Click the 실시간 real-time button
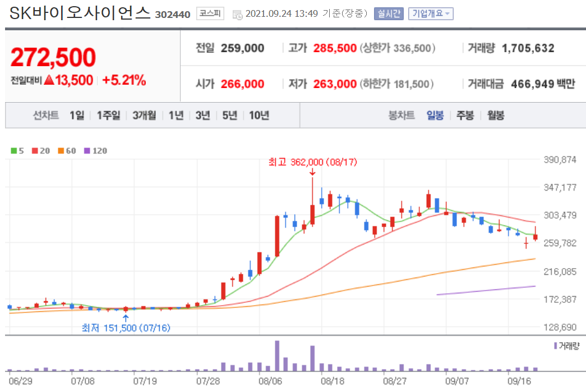The image size is (586, 392). [x=389, y=14]
